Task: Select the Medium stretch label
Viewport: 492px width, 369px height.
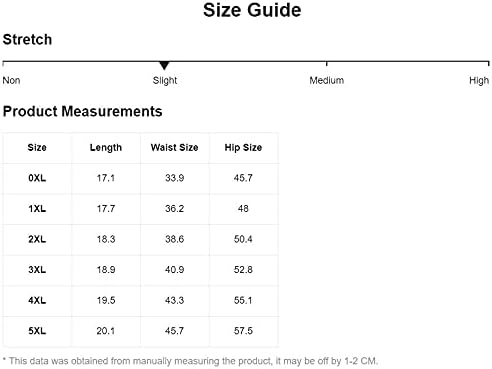Action: (x=326, y=80)
